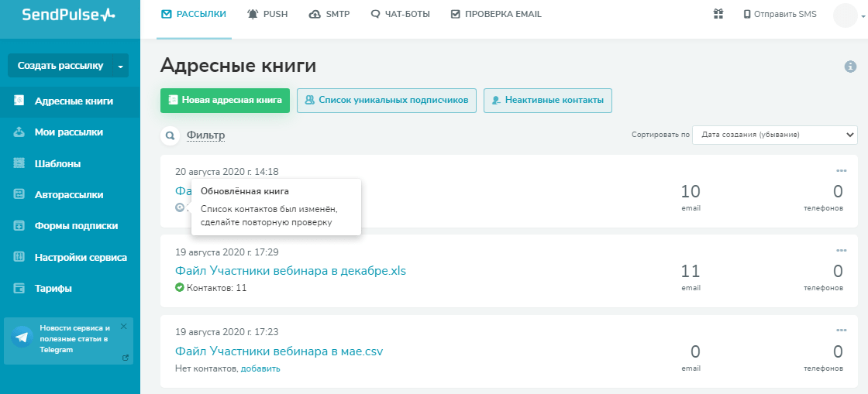Click Отправить SMS in top bar
This screenshot has height=394, width=868.
[780, 14]
